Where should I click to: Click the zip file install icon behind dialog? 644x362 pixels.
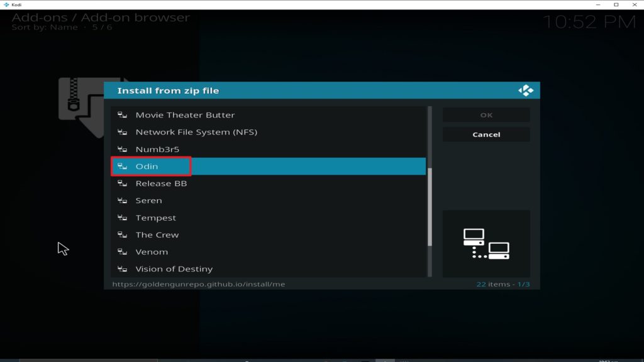[x=81, y=107]
